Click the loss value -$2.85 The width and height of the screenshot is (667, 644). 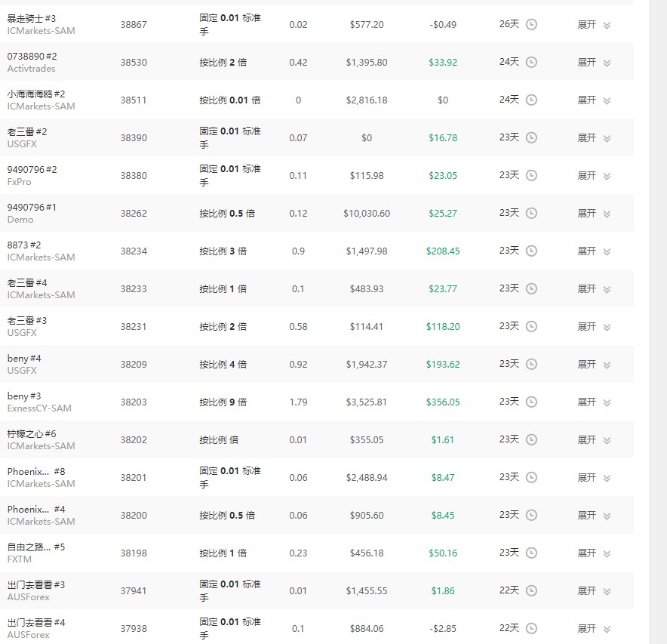pos(443,629)
